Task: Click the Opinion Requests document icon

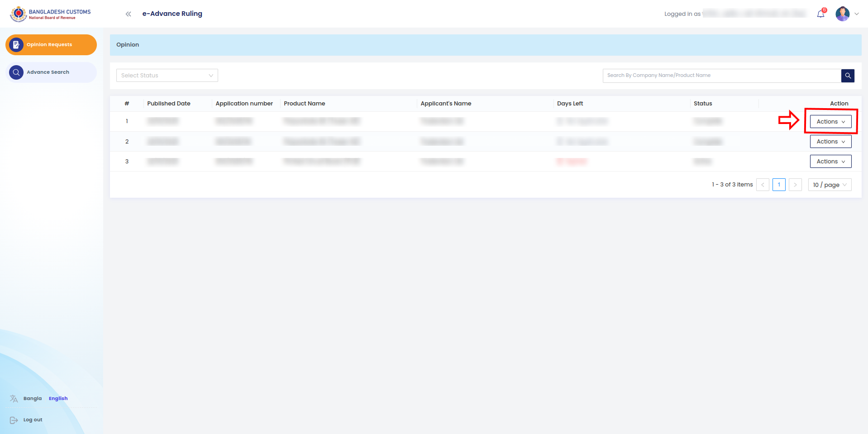Action: click(x=16, y=45)
